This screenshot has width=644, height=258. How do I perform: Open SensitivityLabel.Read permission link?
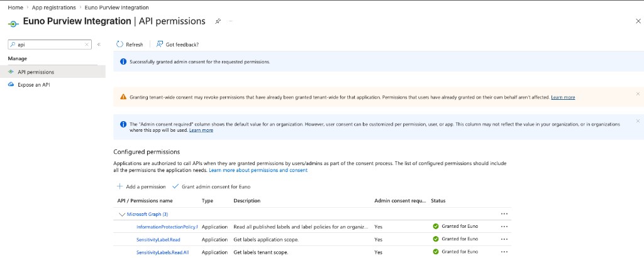158,240
